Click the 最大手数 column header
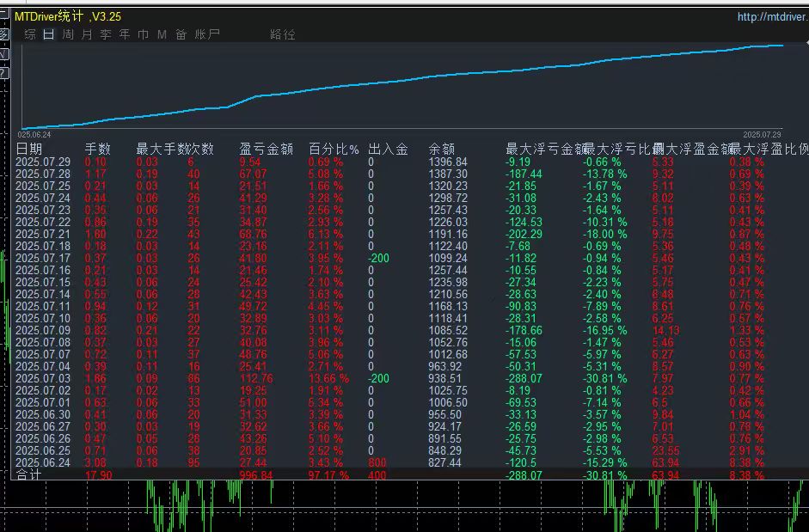 point(162,150)
